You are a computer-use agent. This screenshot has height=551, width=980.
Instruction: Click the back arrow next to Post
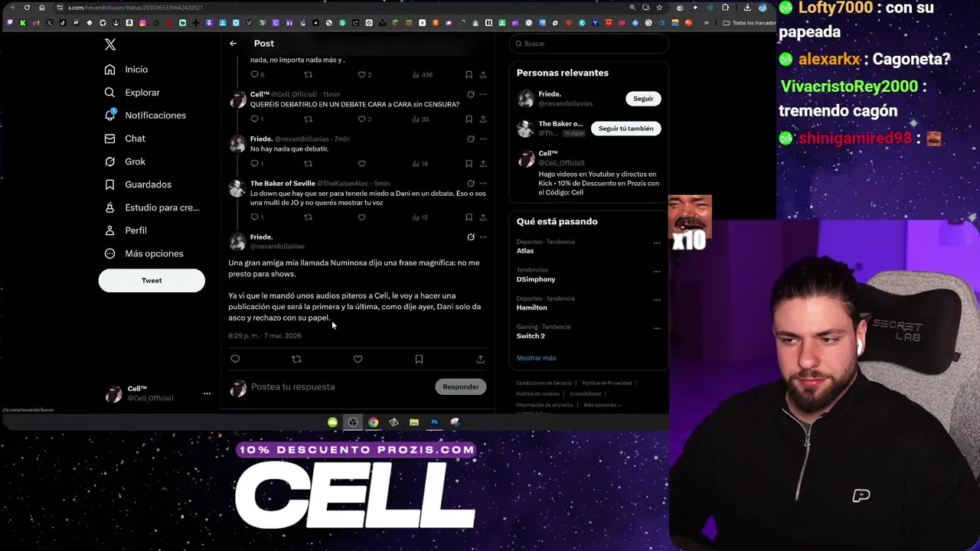tap(233, 44)
